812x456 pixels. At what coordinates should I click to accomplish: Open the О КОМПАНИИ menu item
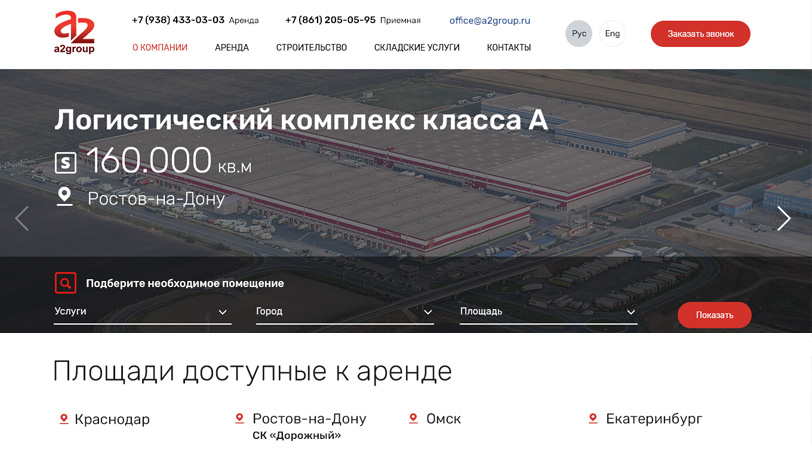[x=160, y=48]
